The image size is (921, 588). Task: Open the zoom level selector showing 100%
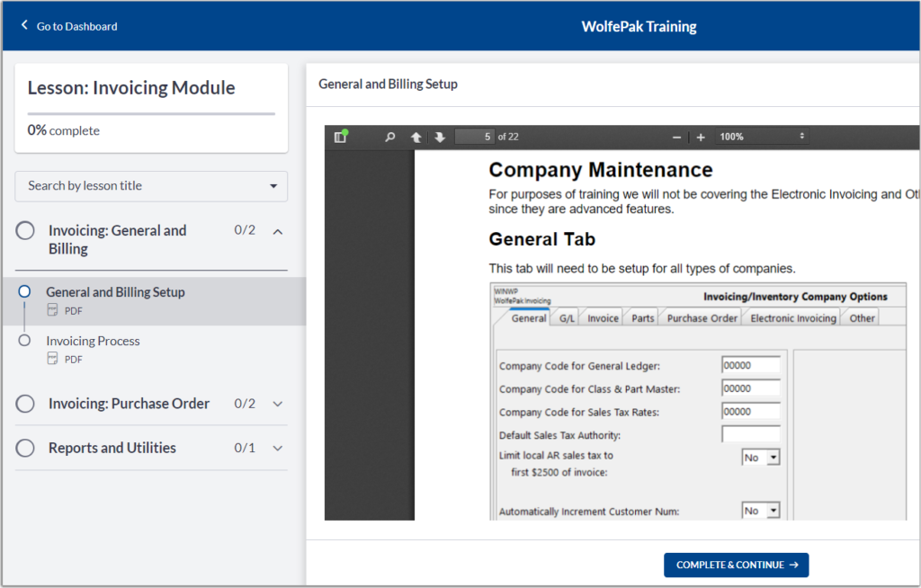pyautogui.click(x=761, y=136)
